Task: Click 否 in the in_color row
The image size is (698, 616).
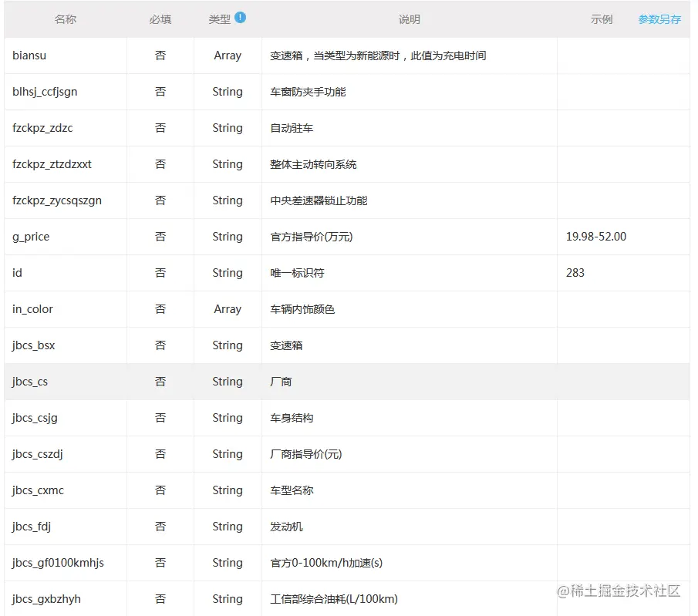Action: pyautogui.click(x=160, y=309)
